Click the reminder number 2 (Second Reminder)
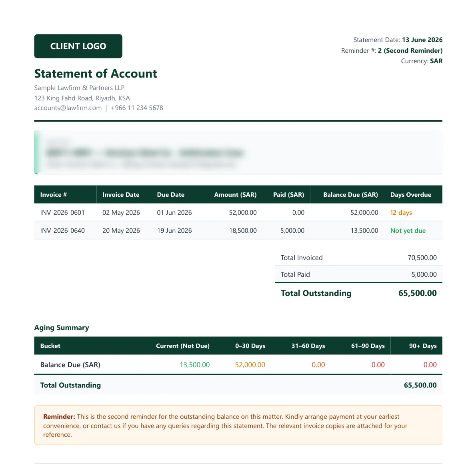 (x=410, y=50)
